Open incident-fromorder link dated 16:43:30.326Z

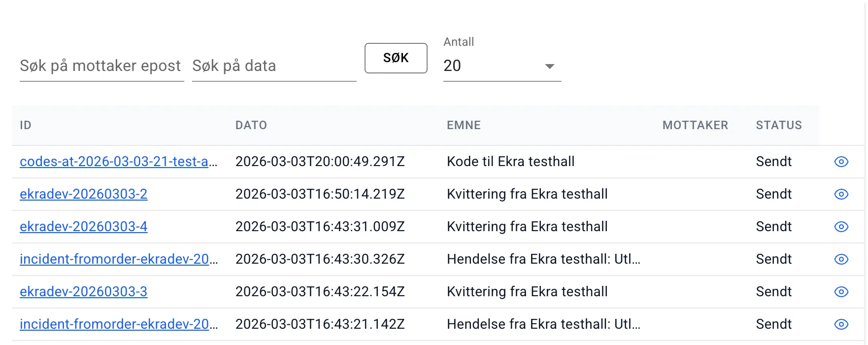coord(118,259)
